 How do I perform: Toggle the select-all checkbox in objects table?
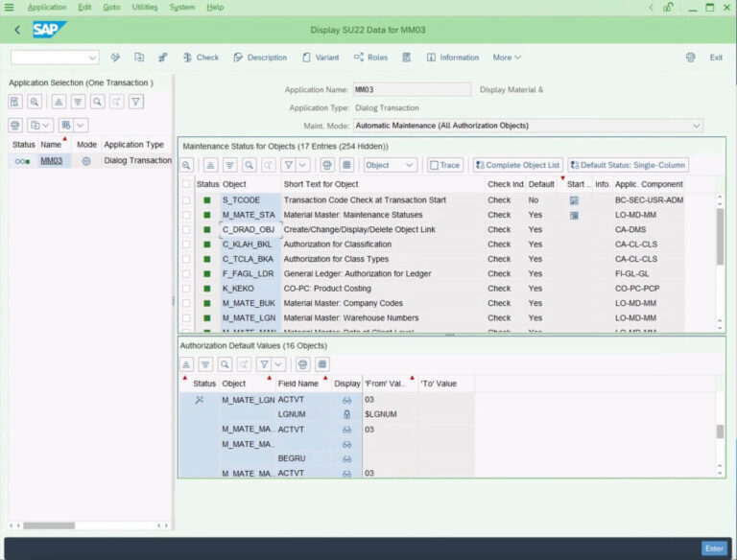point(186,184)
